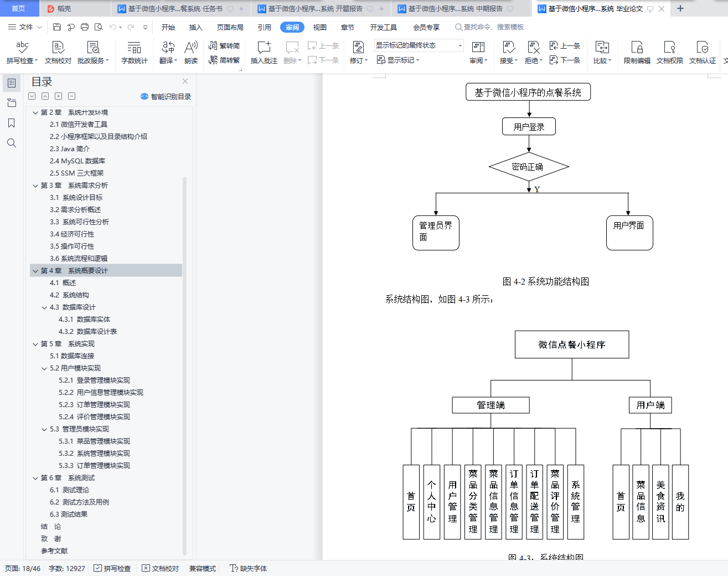Click the outline panel vertical scrollbar
The image size is (728, 576).
(x=184, y=366)
